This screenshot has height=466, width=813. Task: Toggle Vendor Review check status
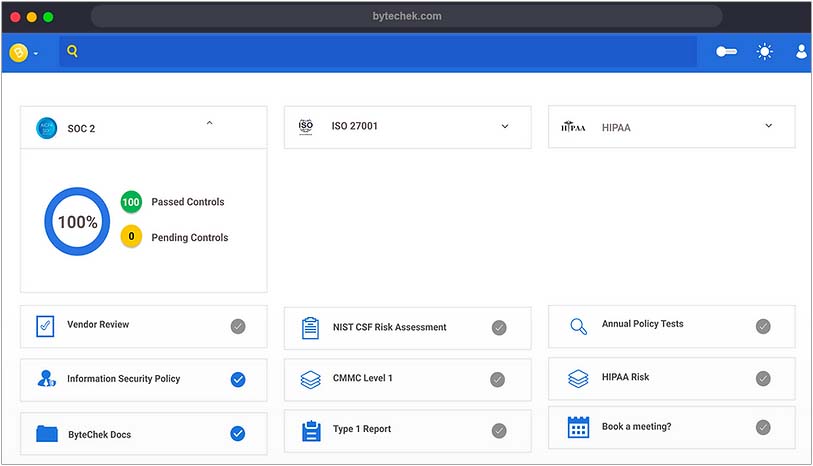click(x=238, y=326)
